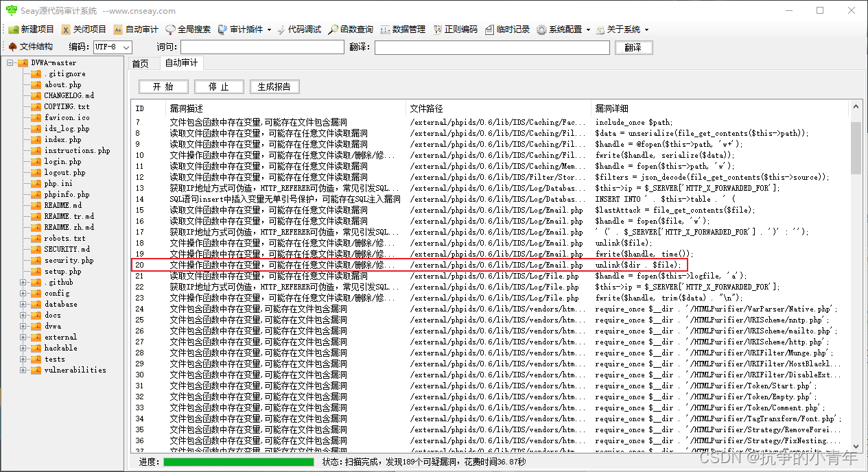Viewport: 868px width, 472px height.
Task: Click the Seay application logo icon
Action: [x=12, y=10]
